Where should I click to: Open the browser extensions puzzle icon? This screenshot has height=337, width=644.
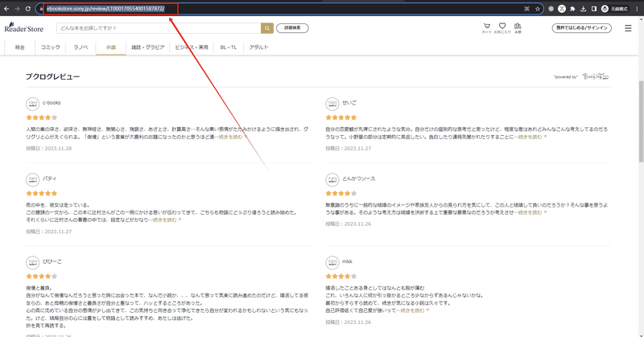click(x=572, y=9)
